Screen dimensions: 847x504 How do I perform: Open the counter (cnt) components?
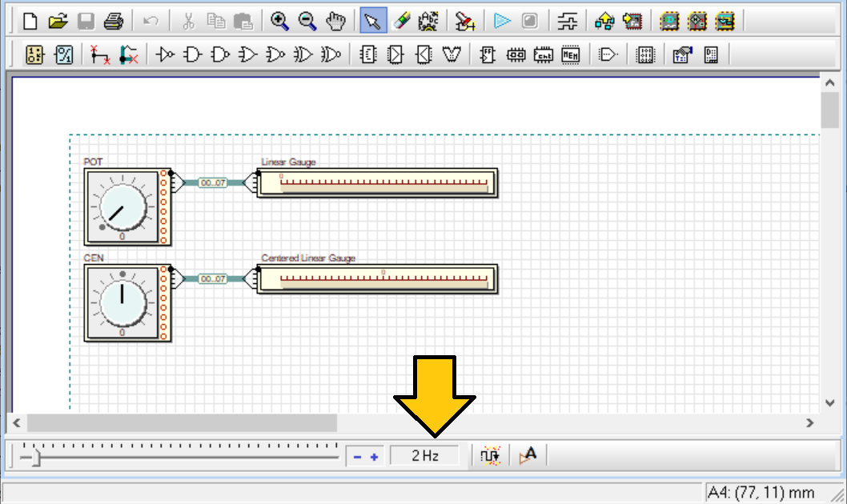543,54
